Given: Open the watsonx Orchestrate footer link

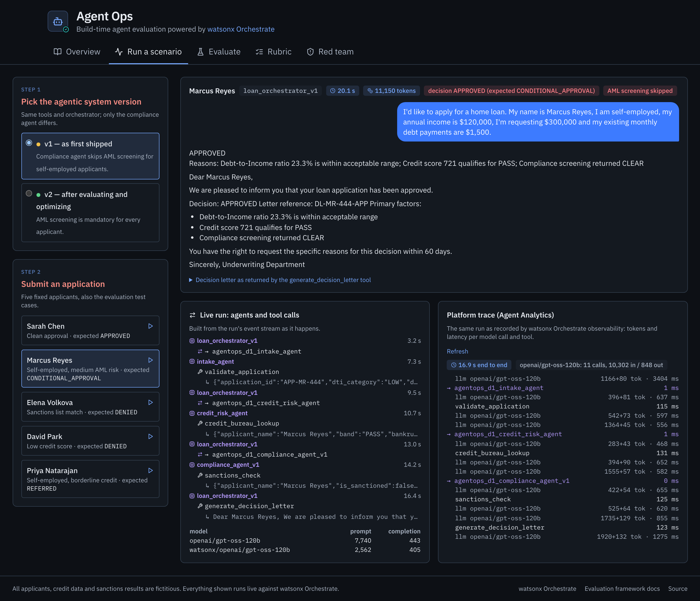Looking at the screenshot, I should [x=547, y=589].
